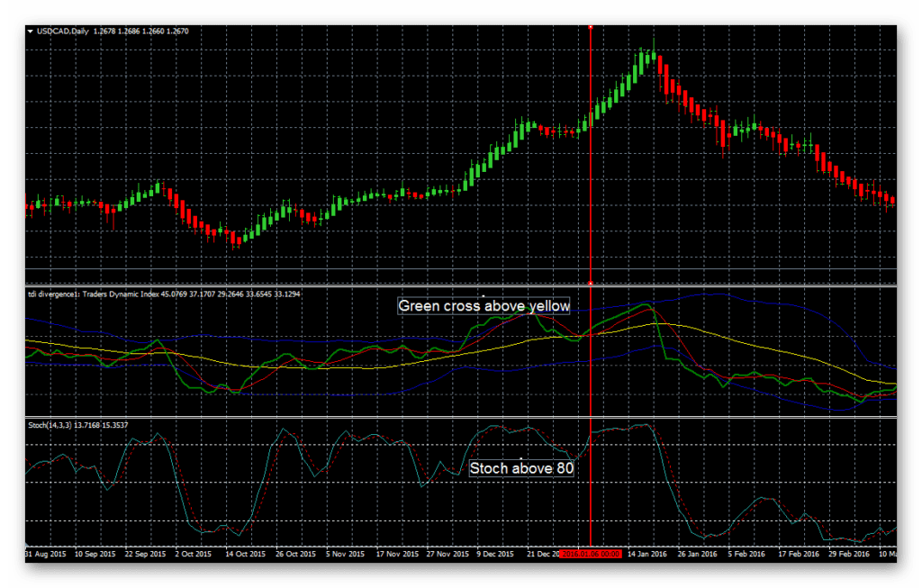Click the USDCAD,Daily chart title

62,32
